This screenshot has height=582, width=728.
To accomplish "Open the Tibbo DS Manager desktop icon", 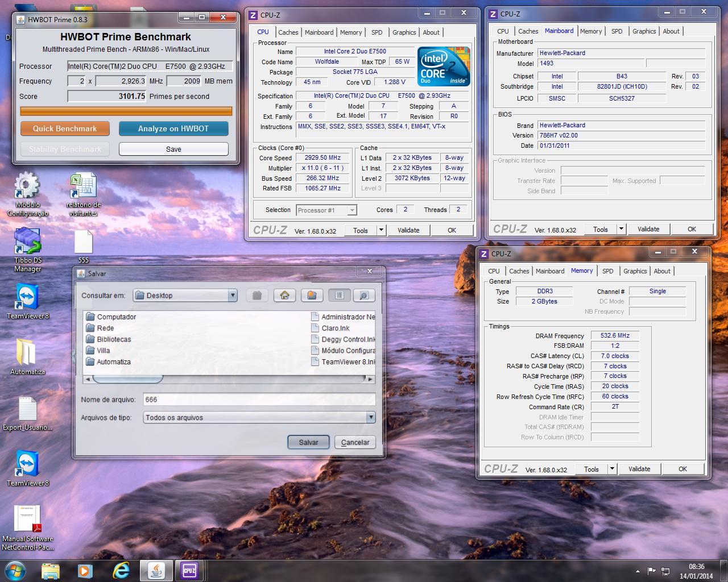I will coord(27,250).
